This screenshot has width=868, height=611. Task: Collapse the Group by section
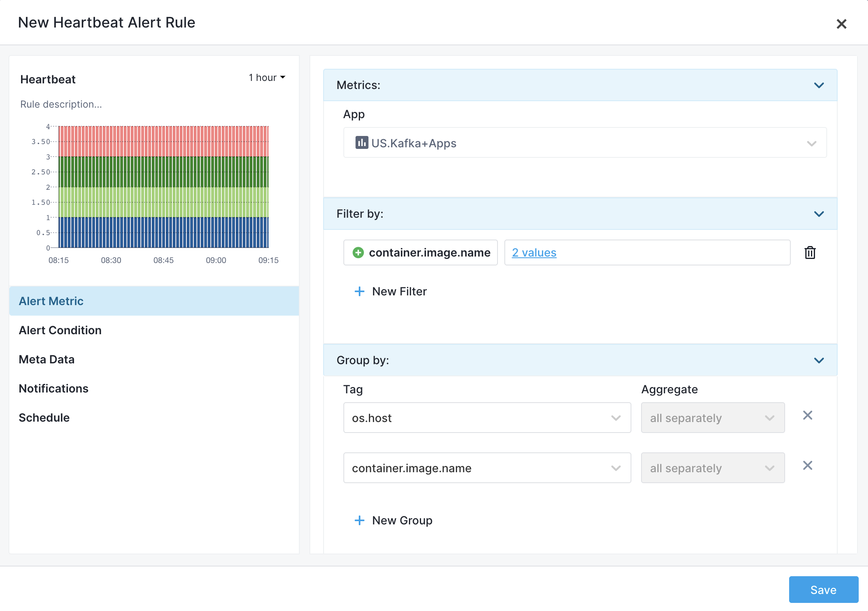tap(819, 361)
